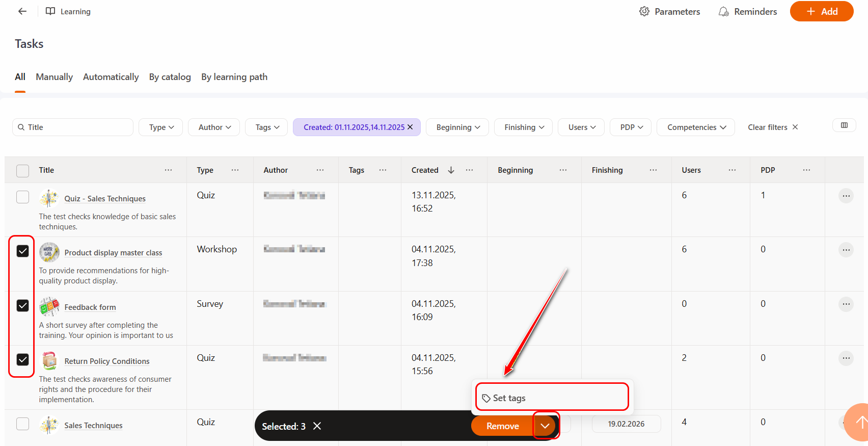This screenshot has width=868, height=446.
Task: Clear all filters
Action: tap(773, 127)
